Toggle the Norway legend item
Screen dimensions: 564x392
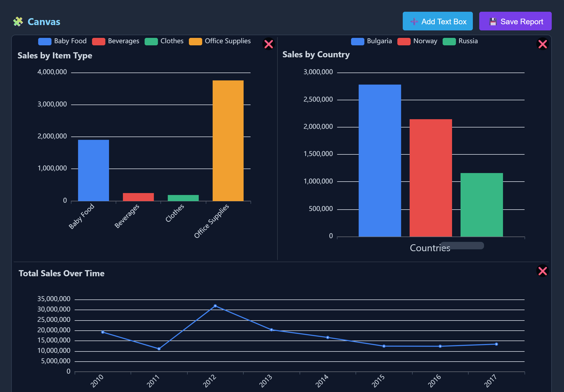coord(417,41)
